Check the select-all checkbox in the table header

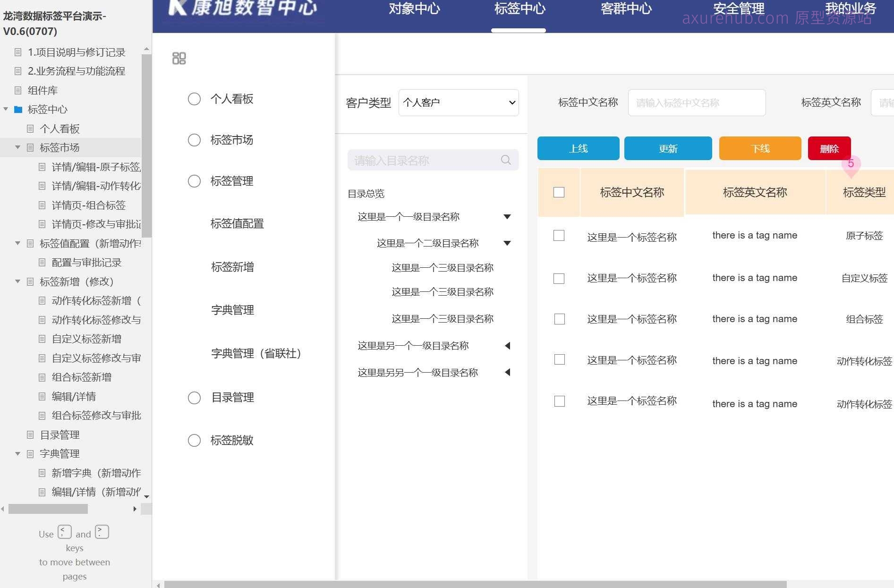[x=559, y=192]
